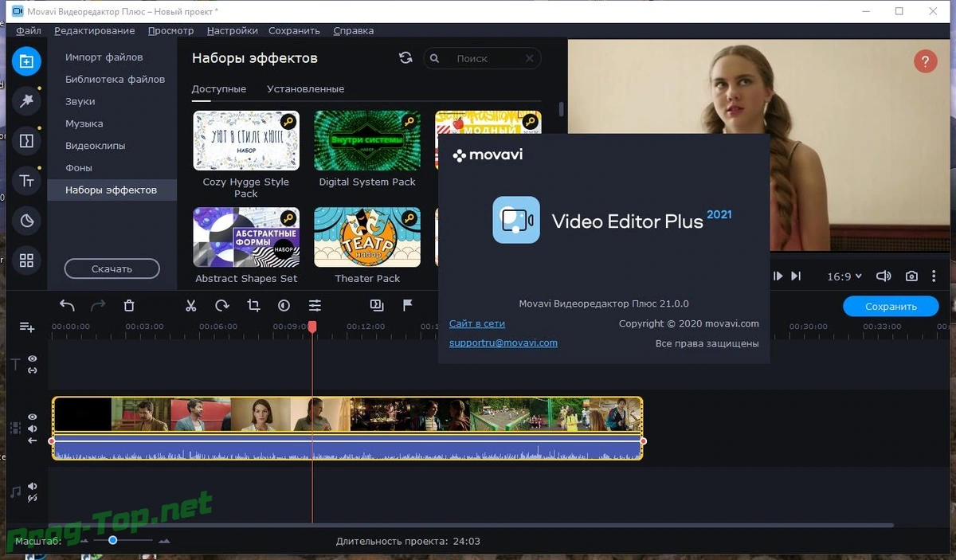Open the Редактирование menu
Image resolution: width=956 pixels, height=560 pixels.
pos(95,30)
